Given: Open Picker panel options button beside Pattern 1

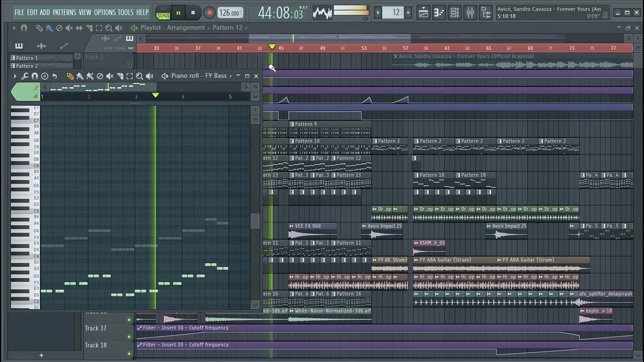Looking at the screenshot, I should coord(77,56).
